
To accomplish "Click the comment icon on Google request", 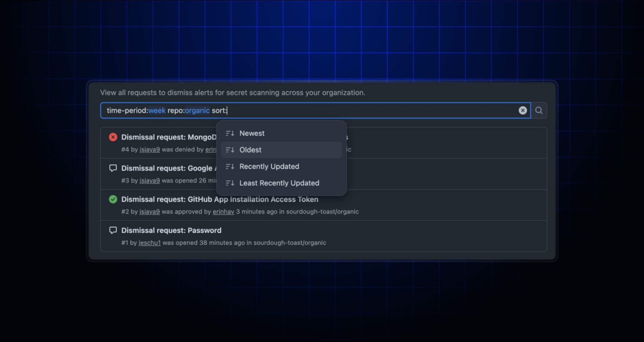I will [x=113, y=168].
